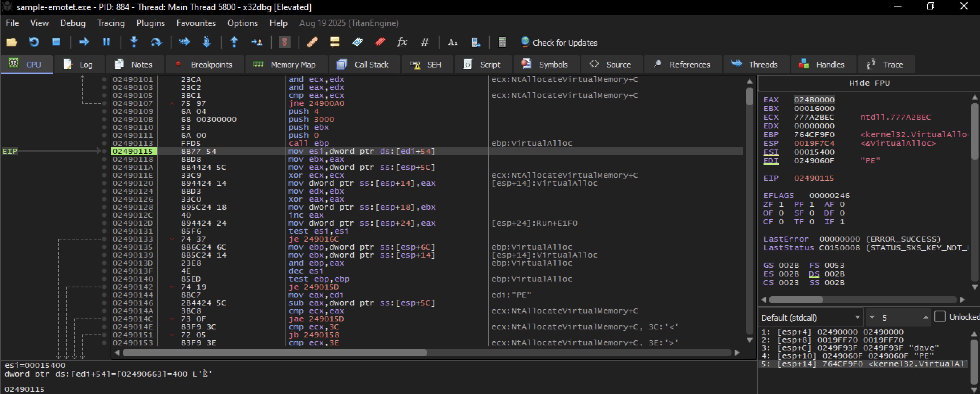Pause execution using the pause icon
The image size is (980, 394).
(106, 42)
